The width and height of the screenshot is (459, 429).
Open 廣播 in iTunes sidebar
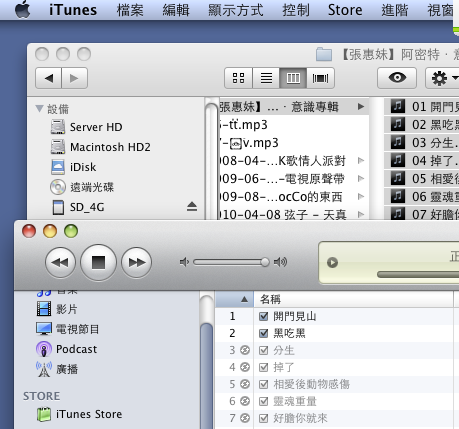point(57,369)
